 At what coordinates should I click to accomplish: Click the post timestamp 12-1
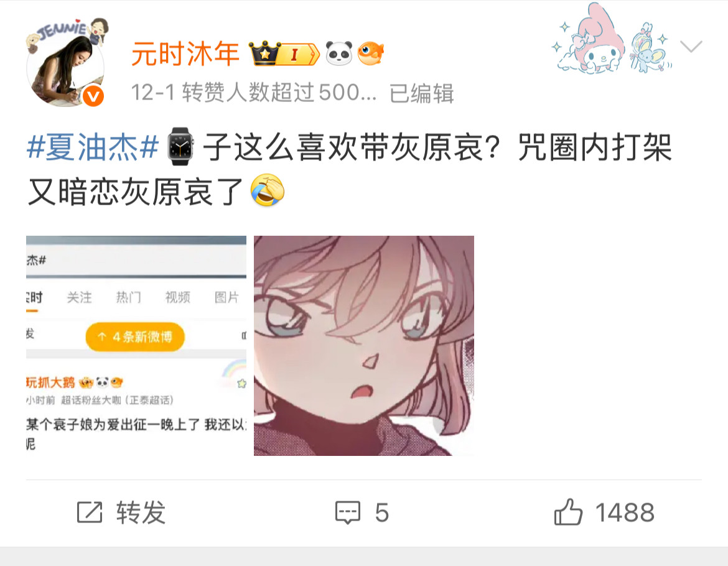(x=152, y=92)
